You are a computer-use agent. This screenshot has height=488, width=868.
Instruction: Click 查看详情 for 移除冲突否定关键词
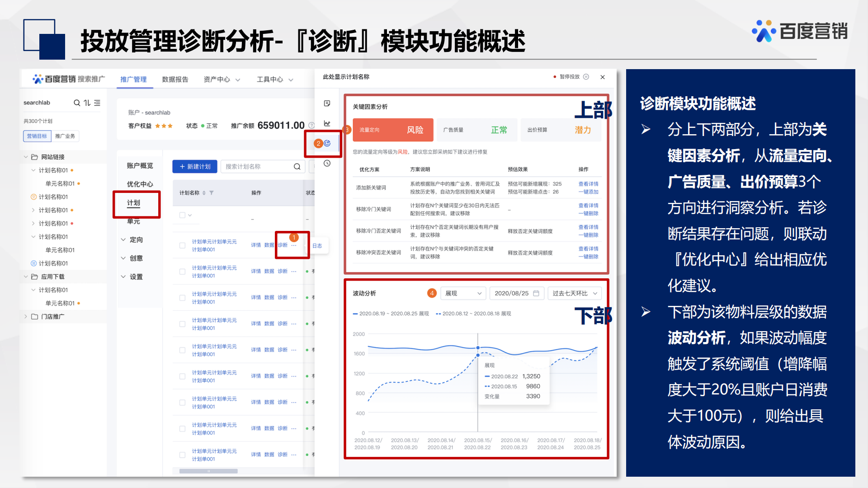(588, 249)
